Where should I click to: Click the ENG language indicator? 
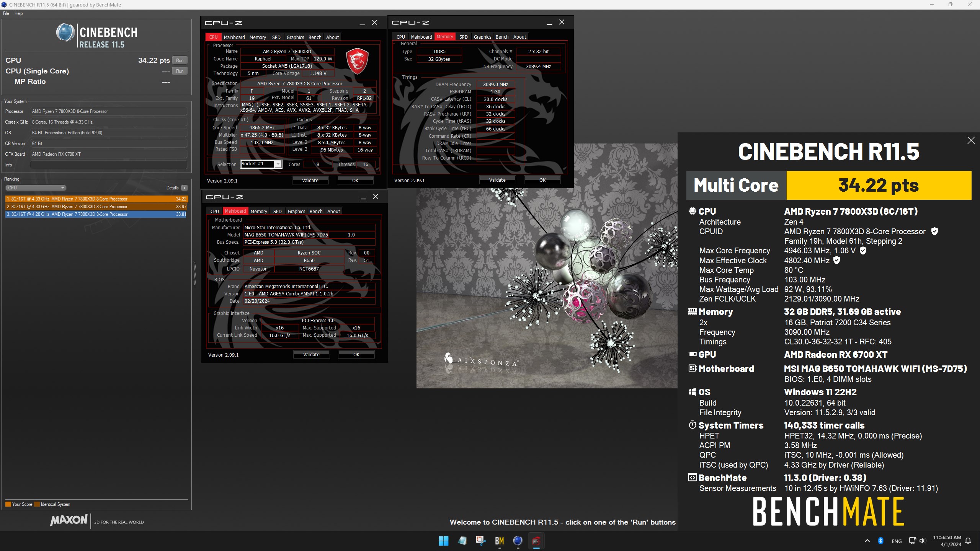tap(897, 541)
